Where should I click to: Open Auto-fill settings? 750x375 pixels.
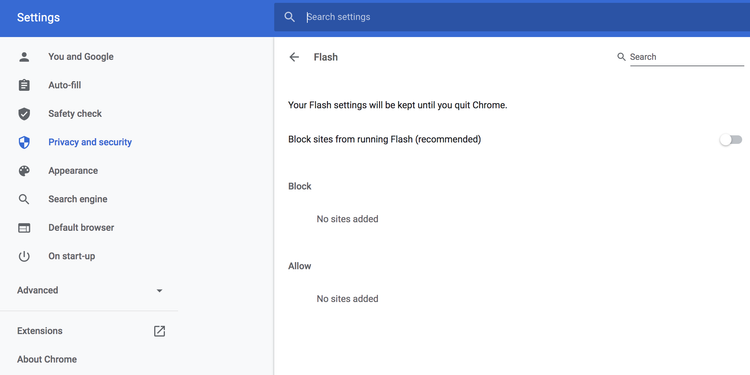coord(65,85)
